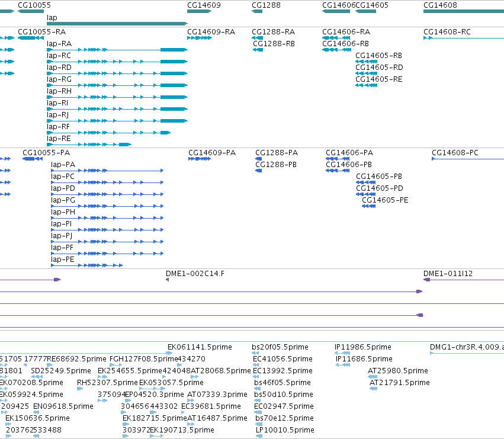Select protein label CG14605-PE

point(385,200)
